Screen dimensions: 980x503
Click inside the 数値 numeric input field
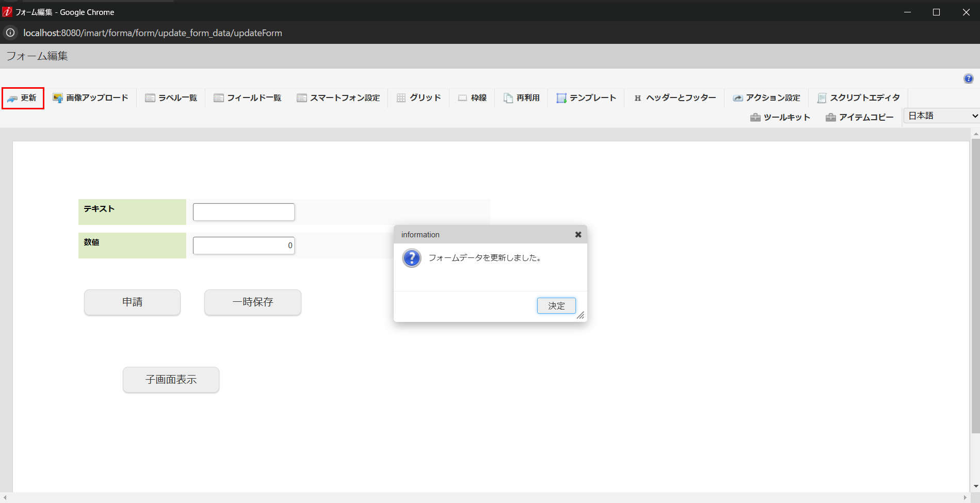(x=243, y=245)
